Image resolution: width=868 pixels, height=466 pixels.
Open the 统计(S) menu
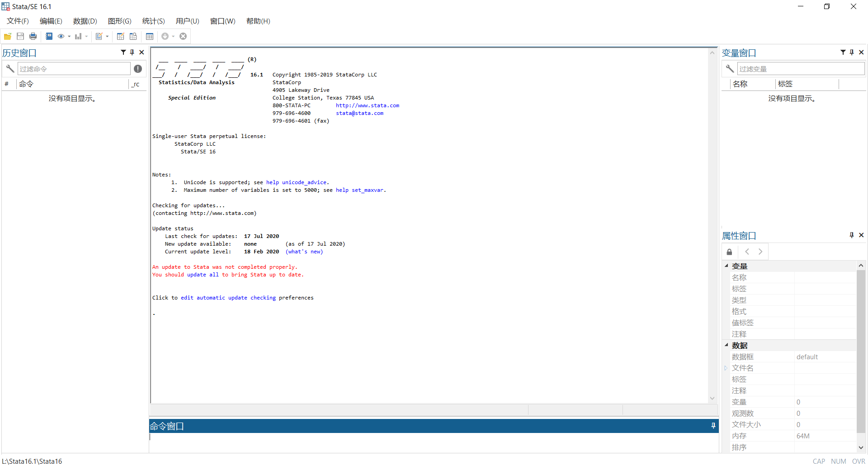[154, 21]
